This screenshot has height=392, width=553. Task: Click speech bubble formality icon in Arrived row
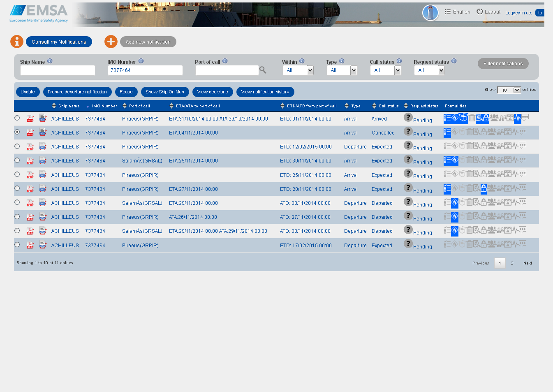525,118
